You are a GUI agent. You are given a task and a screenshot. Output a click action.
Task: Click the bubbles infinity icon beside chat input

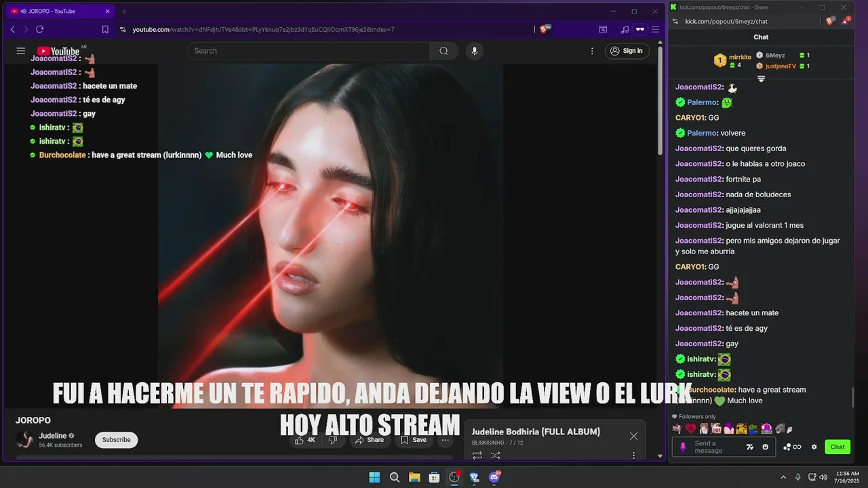click(792, 447)
